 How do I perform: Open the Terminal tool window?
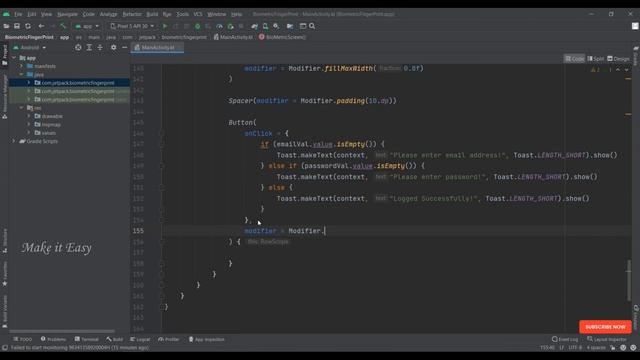click(x=87, y=339)
